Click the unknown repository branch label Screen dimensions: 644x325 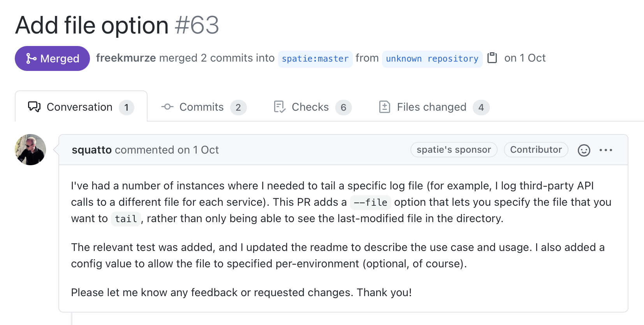(432, 59)
